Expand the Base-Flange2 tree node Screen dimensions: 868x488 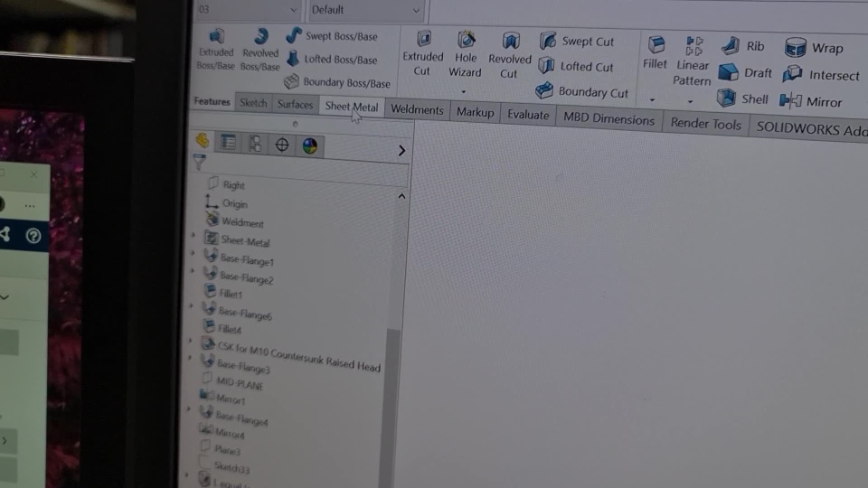pyautogui.click(x=192, y=270)
